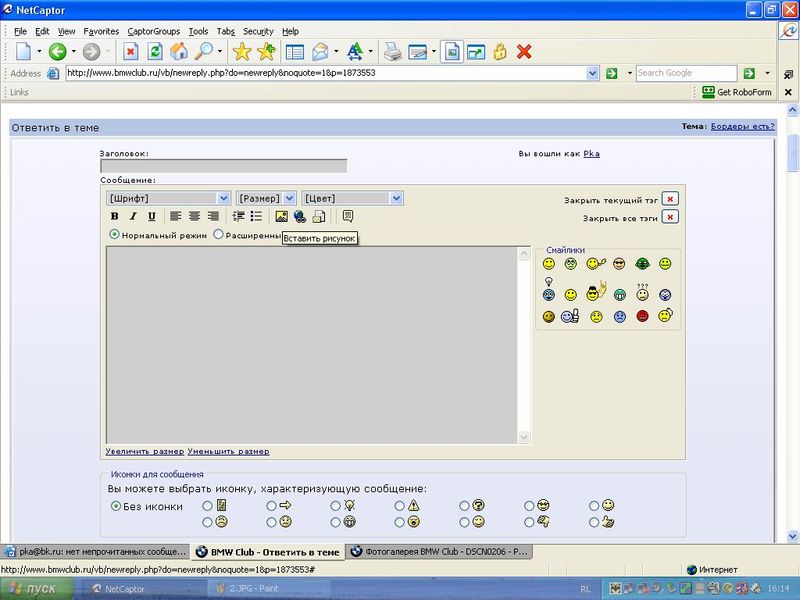Click the Bold formatting button
The image size is (800, 600).
click(114, 216)
